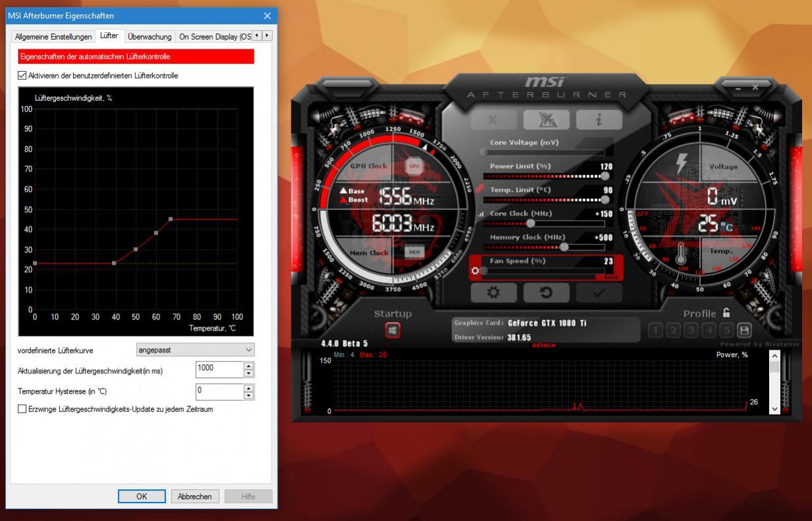
Task: Toggle the Windows Startup icon
Action: 393,331
